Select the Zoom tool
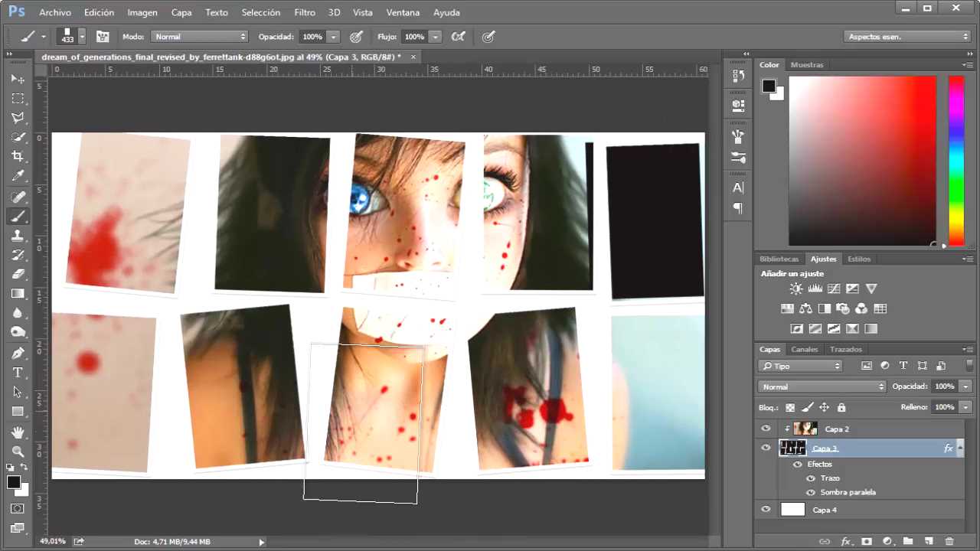 [x=18, y=452]
